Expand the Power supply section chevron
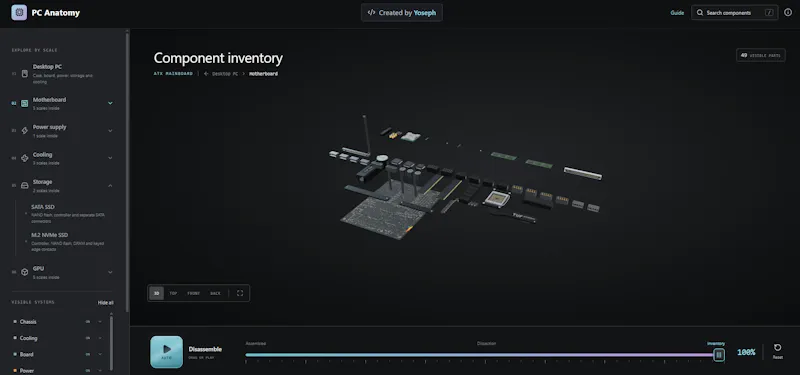This screenshot has width=800, height=375. click(x=110, y=131)
